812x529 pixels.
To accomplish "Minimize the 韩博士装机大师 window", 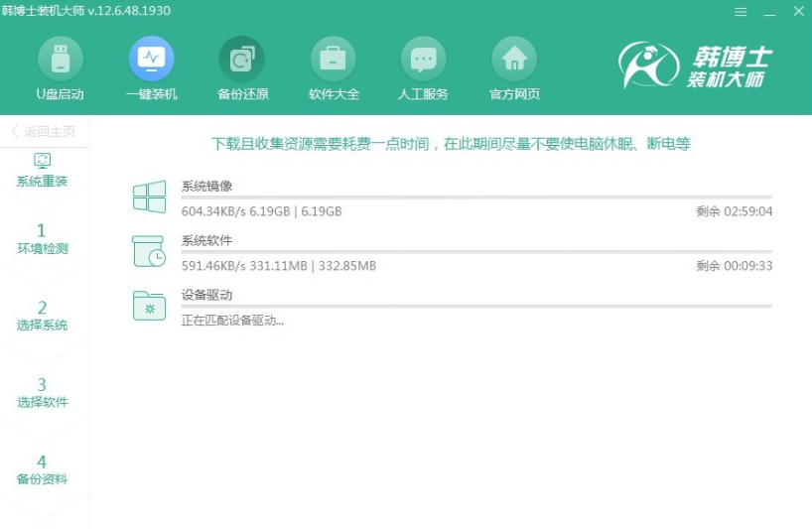I will click(x=769, y=12).
